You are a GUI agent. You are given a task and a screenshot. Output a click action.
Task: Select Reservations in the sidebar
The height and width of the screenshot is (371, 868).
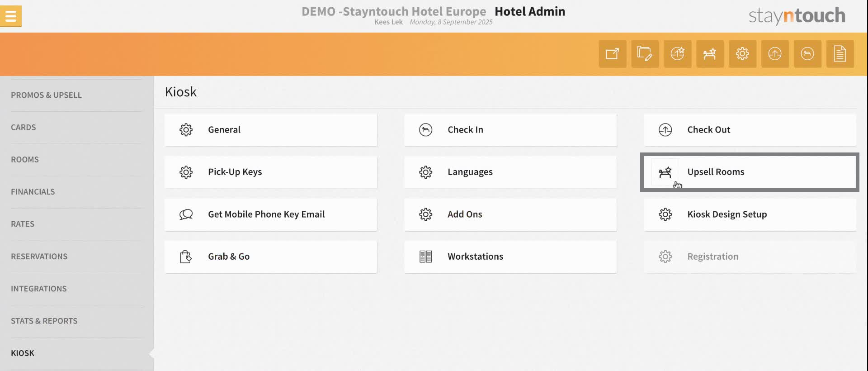click(76, 257)
